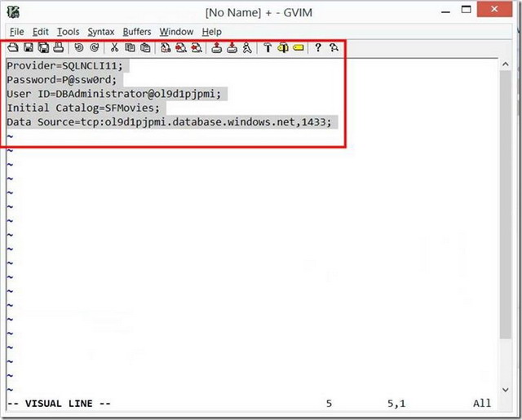Minimize the GVIM window
The height and width of the screenshot is (420, 522).
tap(446, 11)
